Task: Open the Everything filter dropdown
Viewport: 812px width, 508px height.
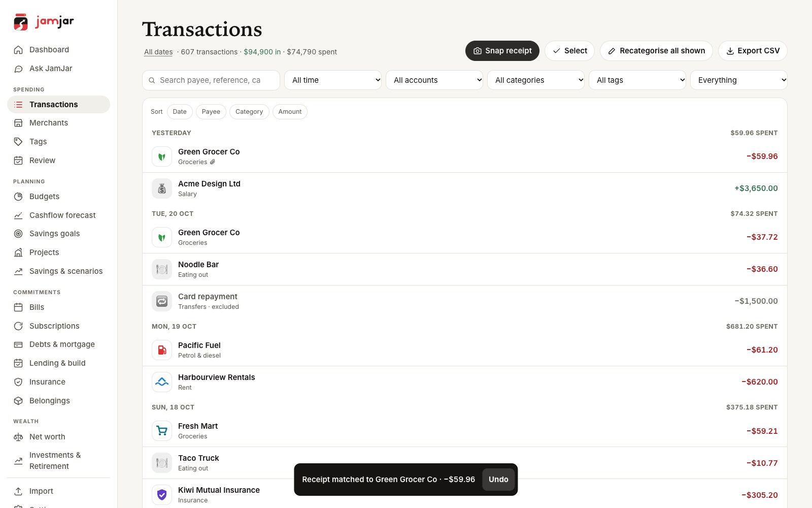Action: 739,80
